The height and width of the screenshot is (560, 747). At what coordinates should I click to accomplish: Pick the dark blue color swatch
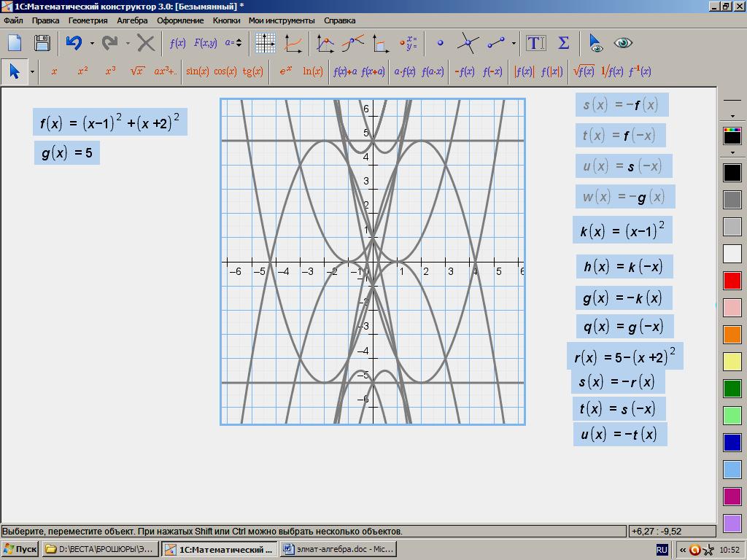tap(732, 443)
